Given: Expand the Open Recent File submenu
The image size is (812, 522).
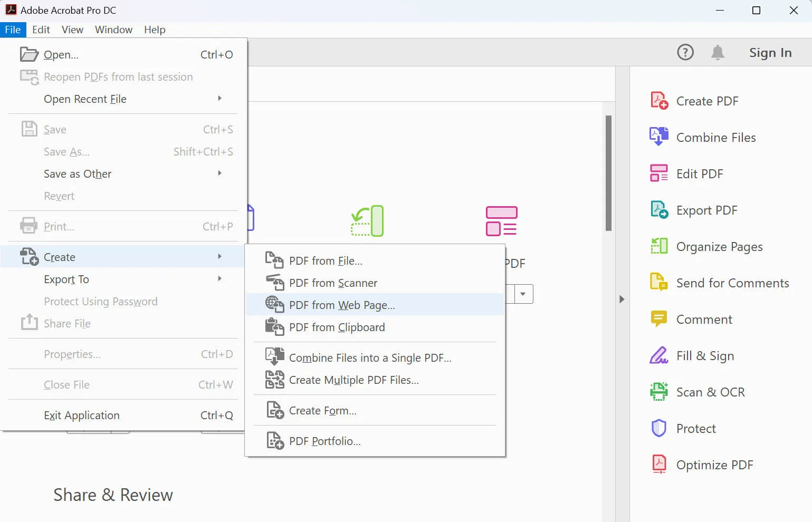Looking at the screenshot, I should 85,99.
